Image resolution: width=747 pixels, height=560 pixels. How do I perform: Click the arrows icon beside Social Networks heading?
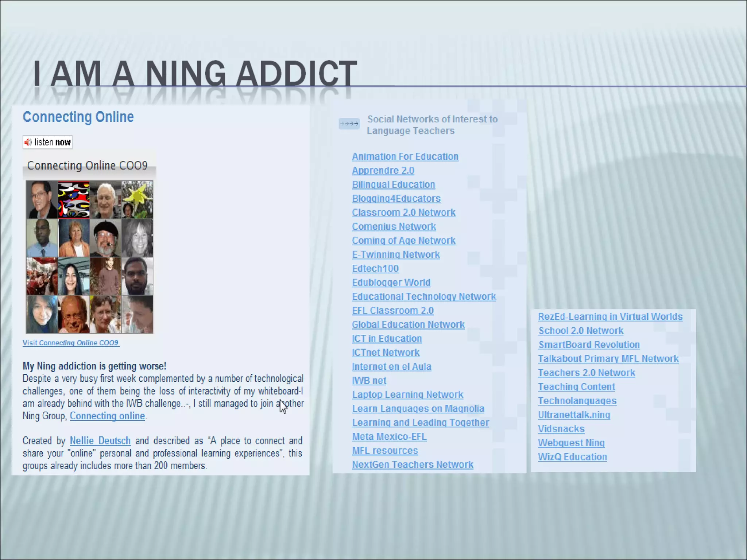click(349, 124)
